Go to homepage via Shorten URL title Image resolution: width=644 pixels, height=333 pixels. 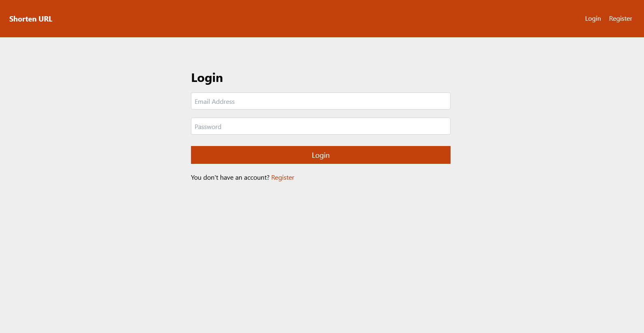tap(31, 19)
